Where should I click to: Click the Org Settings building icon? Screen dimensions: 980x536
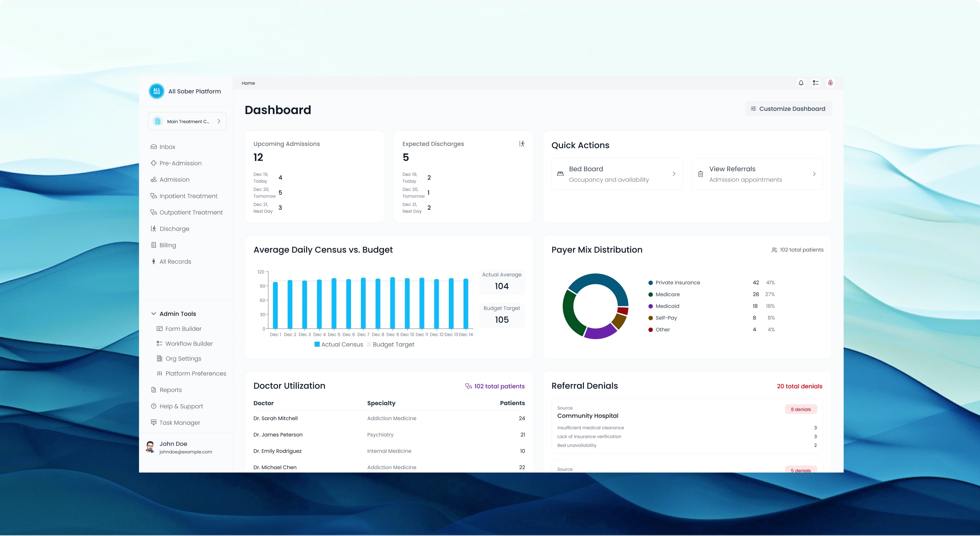click(159, 358)
